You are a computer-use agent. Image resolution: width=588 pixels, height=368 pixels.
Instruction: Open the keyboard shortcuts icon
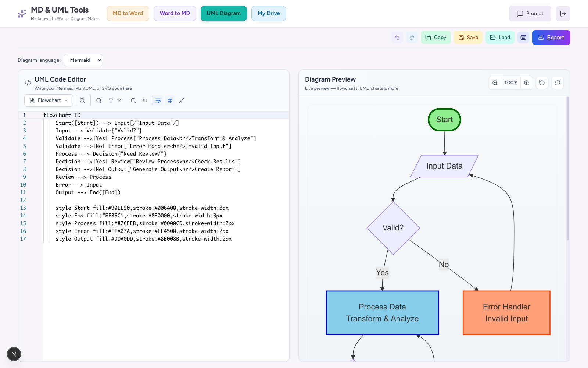(x=523, y=38)
